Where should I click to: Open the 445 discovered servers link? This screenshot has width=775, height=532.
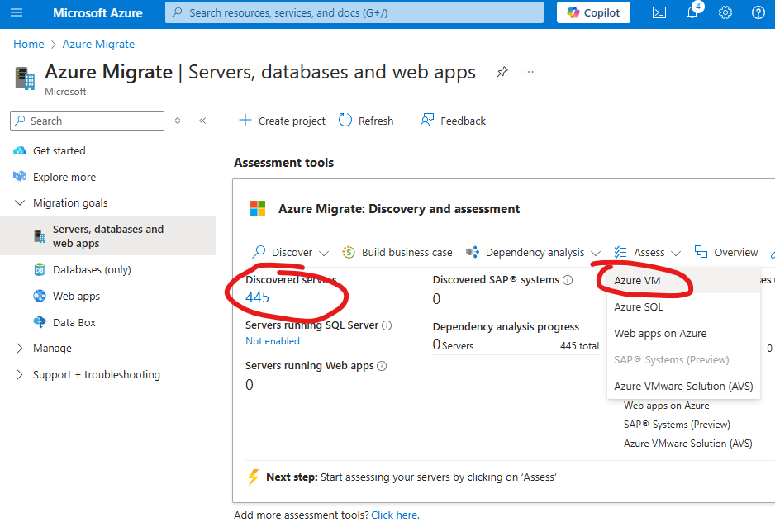(257, 297)
